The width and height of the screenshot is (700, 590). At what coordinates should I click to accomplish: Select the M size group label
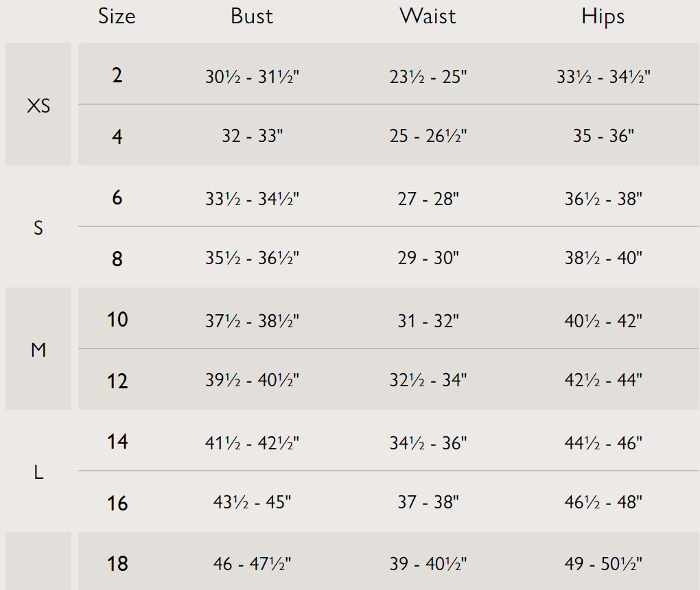pos(38,350)
